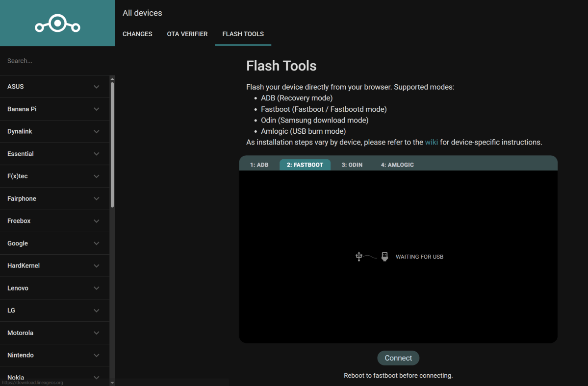The height and width of the screenshot is (386, 588).
Task: Click the sidebar scroll up arrow
Action: point(112,79)
